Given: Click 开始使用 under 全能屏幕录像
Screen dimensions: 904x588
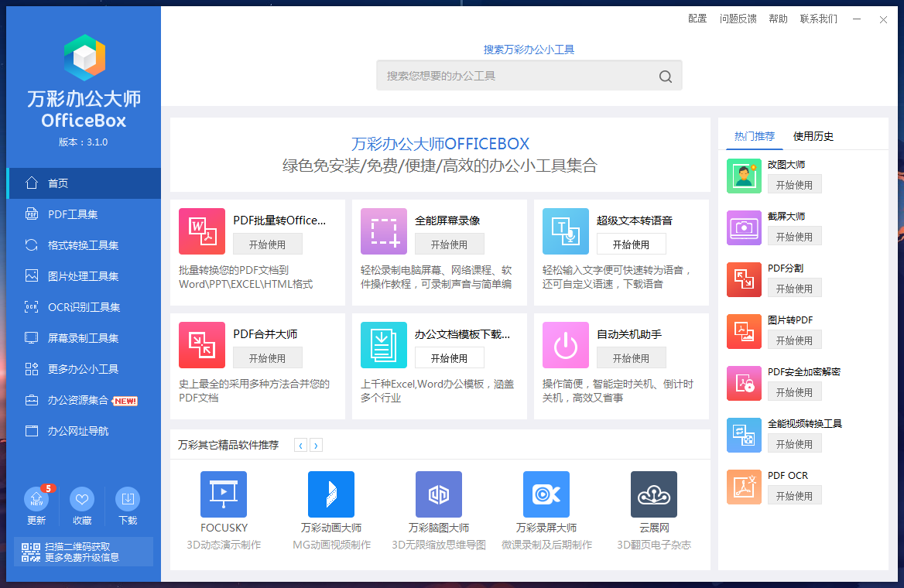Looking at the screenshot, I should [450, 244].
